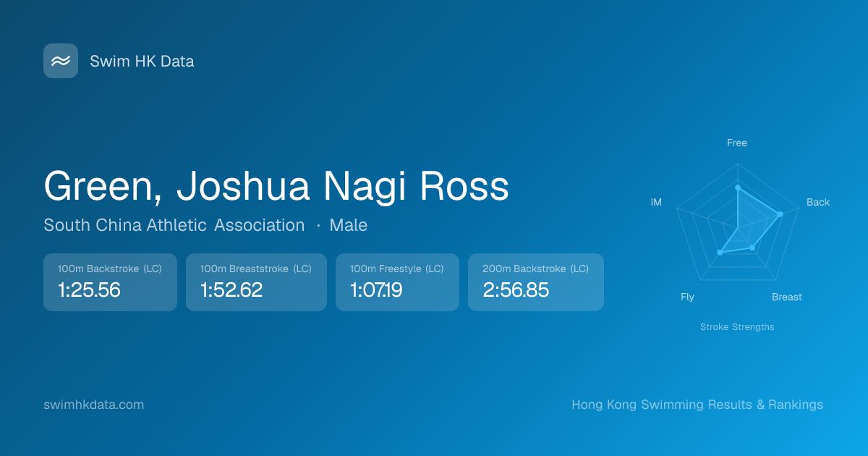This screenshot has width=868, height=456.
Task: Click the Male gender label
Action: tap(348, 225)
